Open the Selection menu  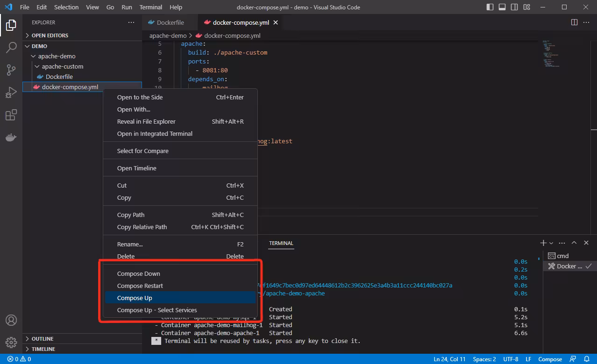point(66,7)
